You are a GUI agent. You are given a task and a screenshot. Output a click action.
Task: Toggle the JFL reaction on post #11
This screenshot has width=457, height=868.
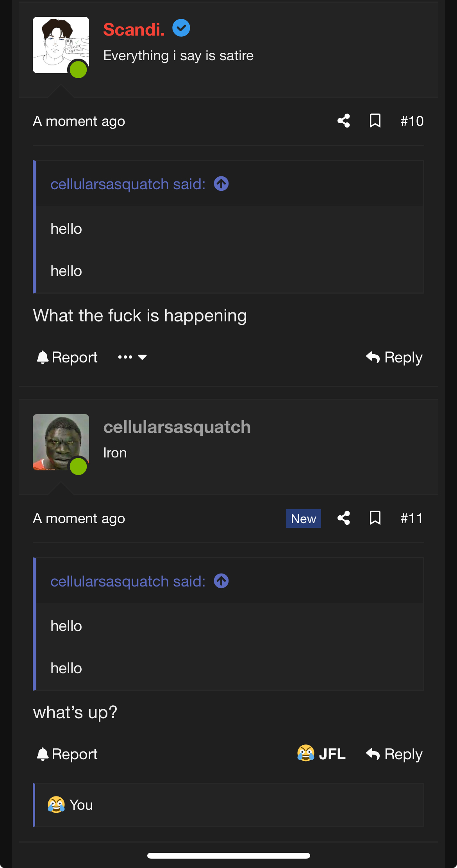[321, 754]
